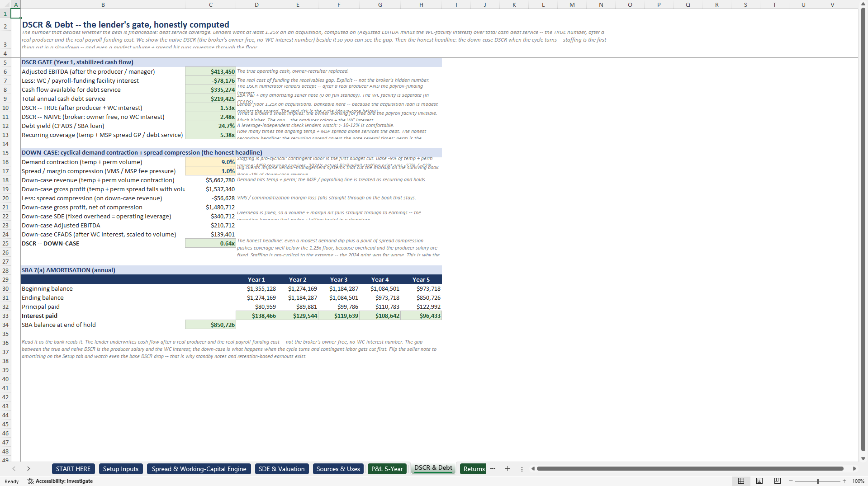Select spread compression input 1.0%
Screen dimensions: 868x486
click(x=211, y=171)
